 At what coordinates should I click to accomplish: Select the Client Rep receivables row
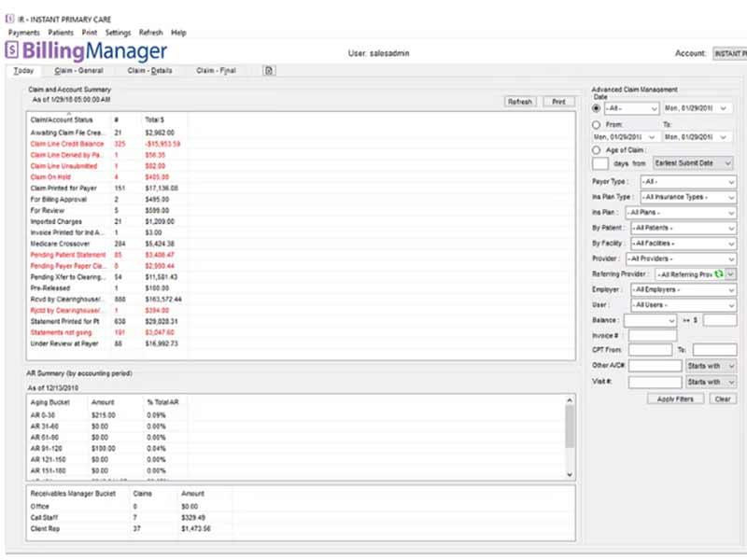point(300,528)
